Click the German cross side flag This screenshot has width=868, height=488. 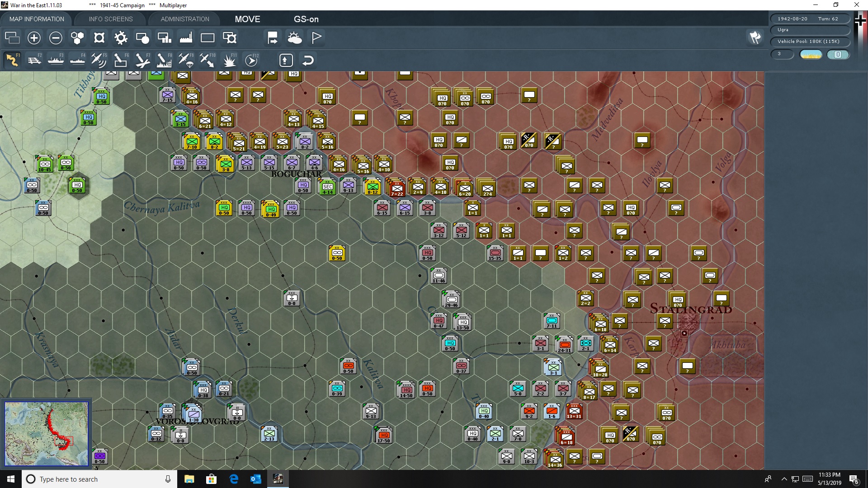(860, 20)
